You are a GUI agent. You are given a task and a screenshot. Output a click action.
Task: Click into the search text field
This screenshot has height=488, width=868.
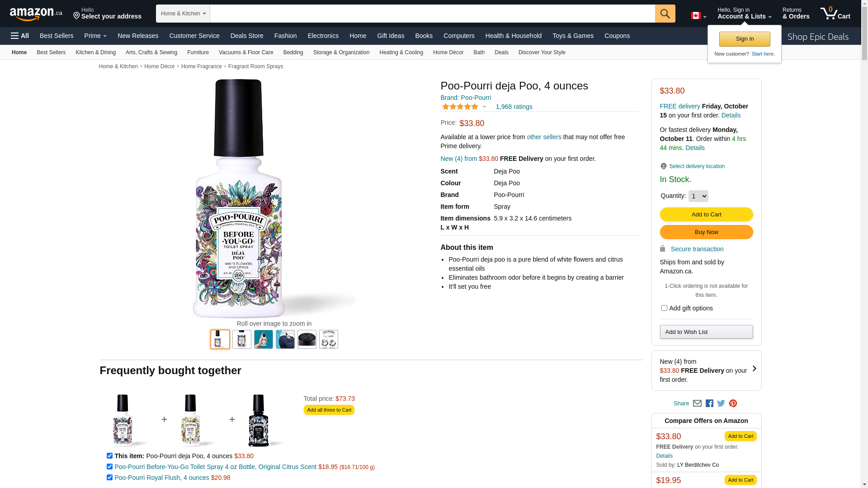[432, 14]
